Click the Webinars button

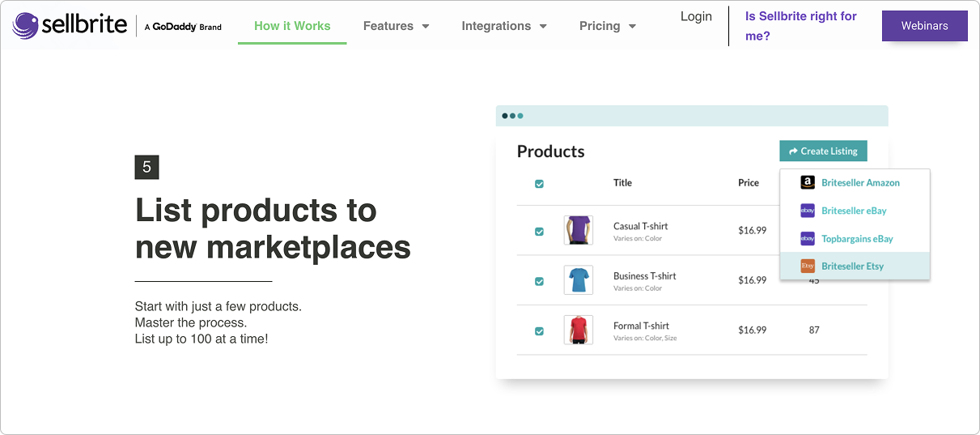coord(925,26)
